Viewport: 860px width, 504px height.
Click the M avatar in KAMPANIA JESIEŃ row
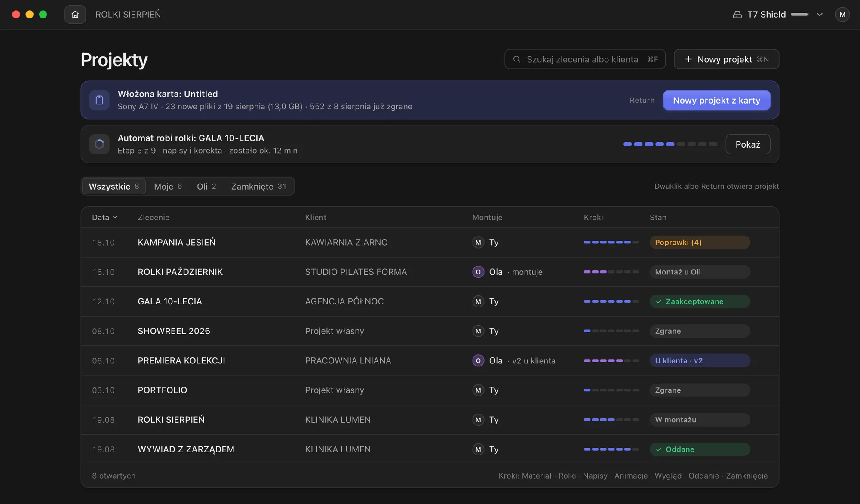[x=478, y=243]
